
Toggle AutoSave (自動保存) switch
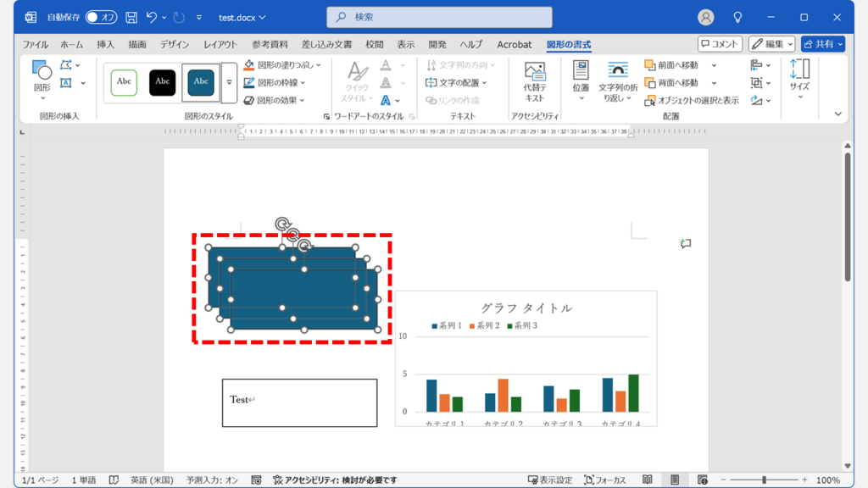click(x=102, y=18)
